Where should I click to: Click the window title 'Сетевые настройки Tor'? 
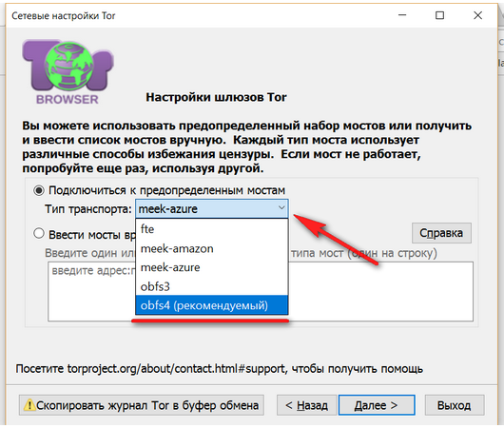64,16
